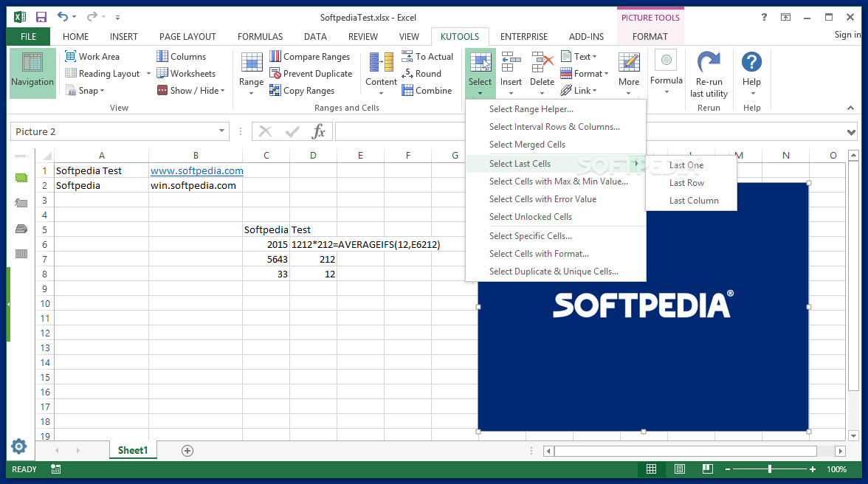Switch to the FORMULAS tab
The height and width of the screenshot is (484, 868).
(x=260, y=36)
